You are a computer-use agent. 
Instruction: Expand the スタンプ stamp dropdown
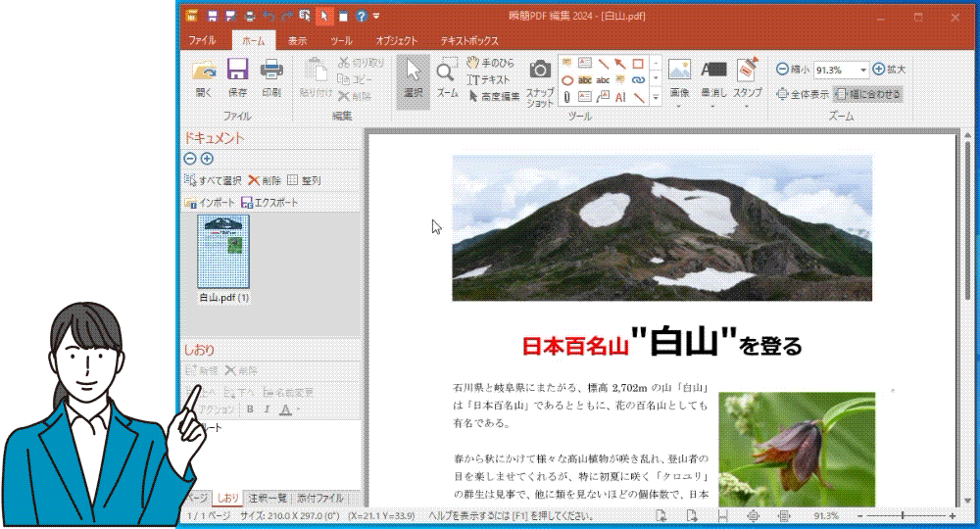(748, 106)
